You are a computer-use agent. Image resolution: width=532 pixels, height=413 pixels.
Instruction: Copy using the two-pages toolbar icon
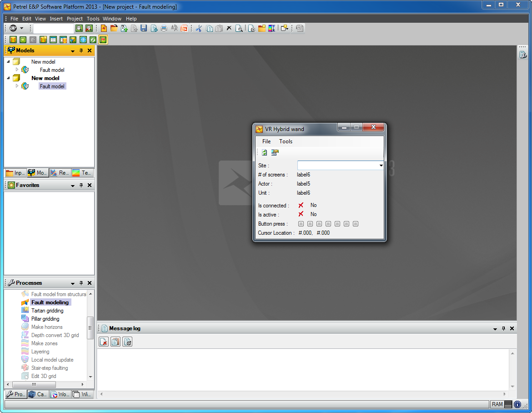pos(209,28)
